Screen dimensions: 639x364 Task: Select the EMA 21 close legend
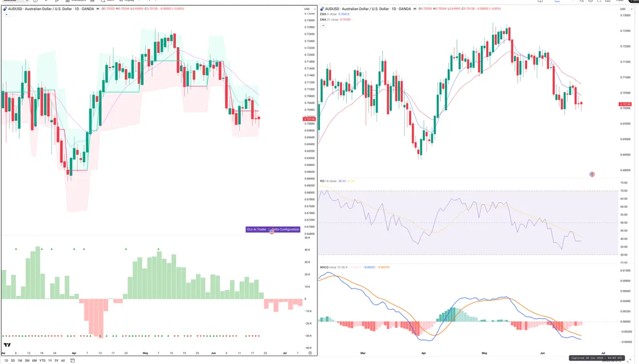[x=329, y=20]
